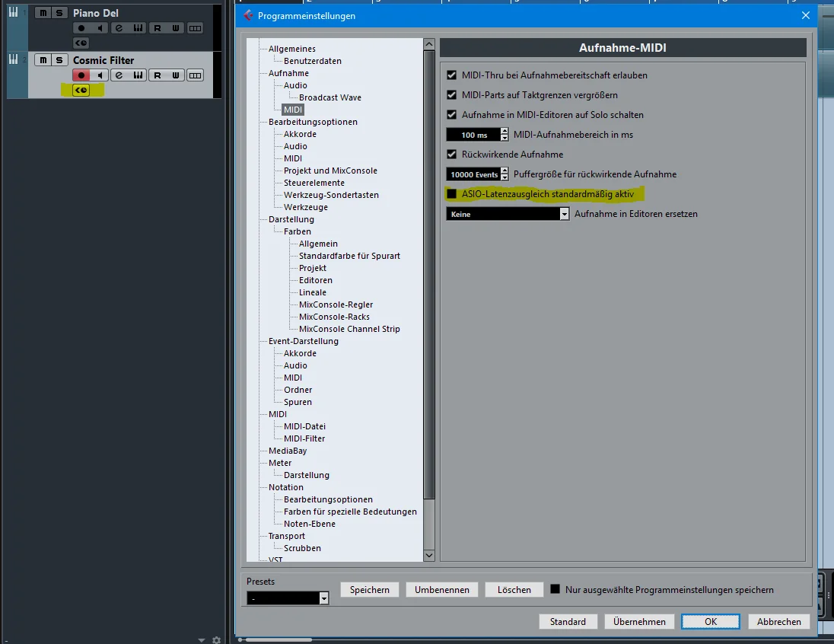Image resolution: width=834 pixels, height=644 pixels.
Task: Uncheck MIDI-Thru bei Aufnahmebereitschaft erlauben
Action: tap(451, 75)
